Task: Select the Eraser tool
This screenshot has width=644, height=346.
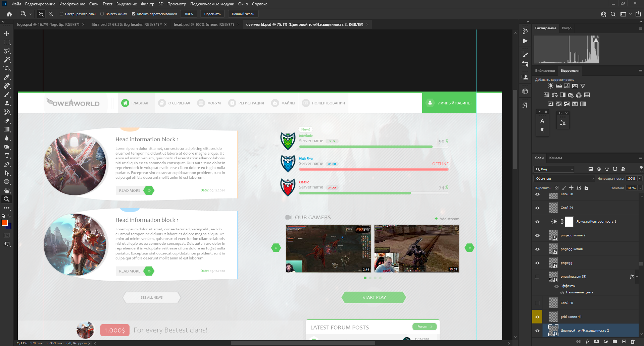Action: pos(6,121)
